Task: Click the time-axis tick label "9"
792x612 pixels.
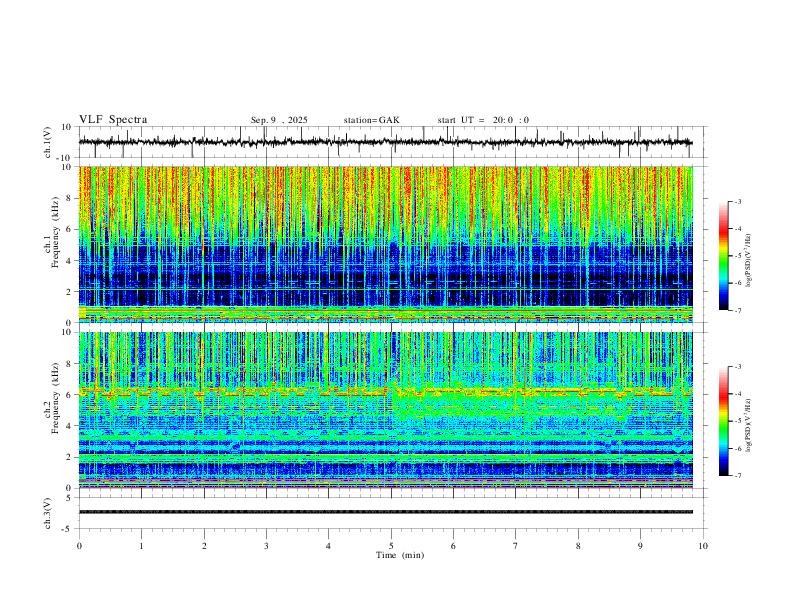Action: [x=640, y=546]
